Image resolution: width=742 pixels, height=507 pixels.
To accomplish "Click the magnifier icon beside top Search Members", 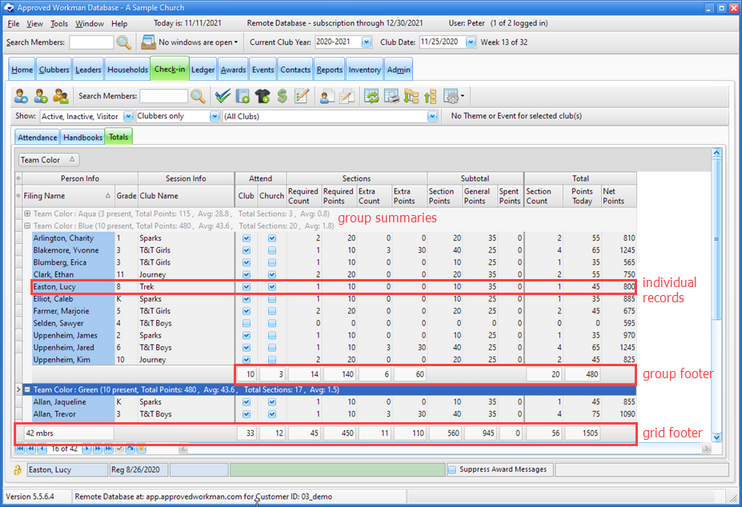I will click(124, 43).
